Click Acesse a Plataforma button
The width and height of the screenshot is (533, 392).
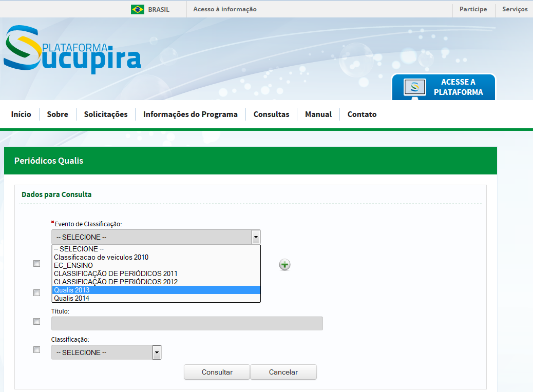444,87
